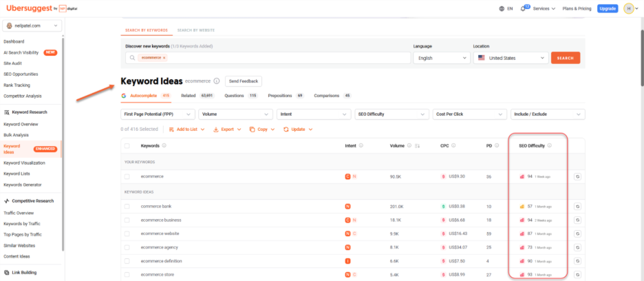The width and height of the screenshot is (644, 281).
Task: Check the ecommerce agency checkbox
Action: pos(127,247)
